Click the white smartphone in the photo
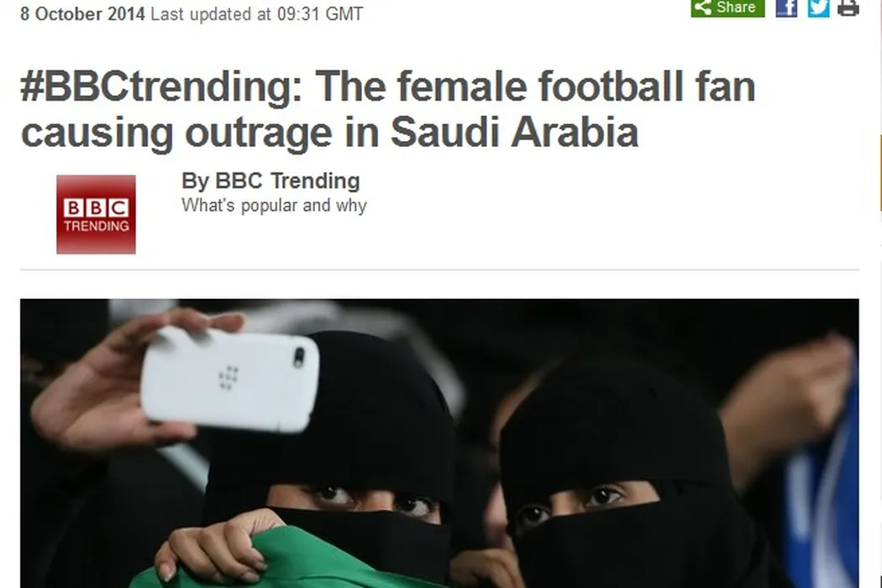The height and width of the screenshot is (588, 882). (229, 380)
